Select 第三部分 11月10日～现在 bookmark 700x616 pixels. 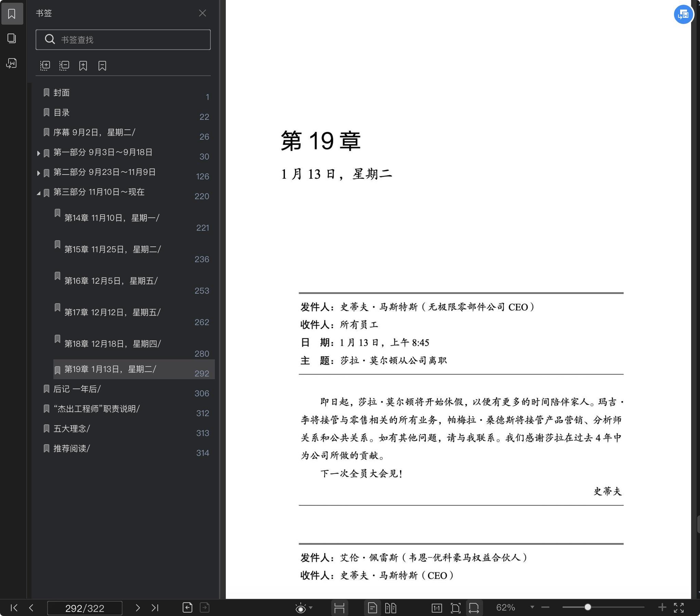[x=99, y=192]
